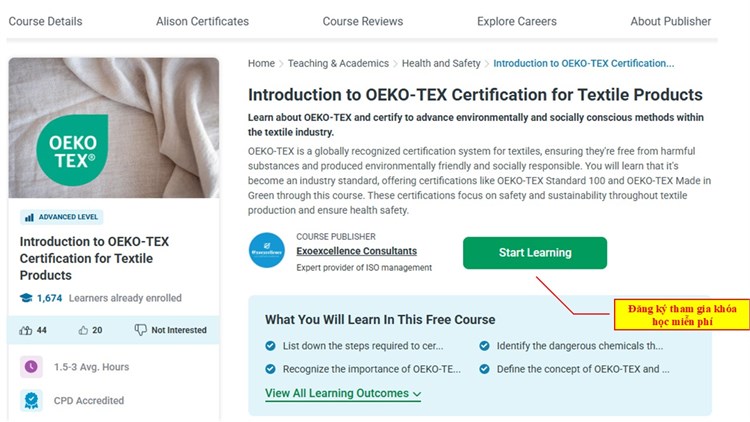750x422 pixels.
Task: Open the Exoexcellence Consultants publisher link
Action: pyautogui.click(x=357, y=251)
